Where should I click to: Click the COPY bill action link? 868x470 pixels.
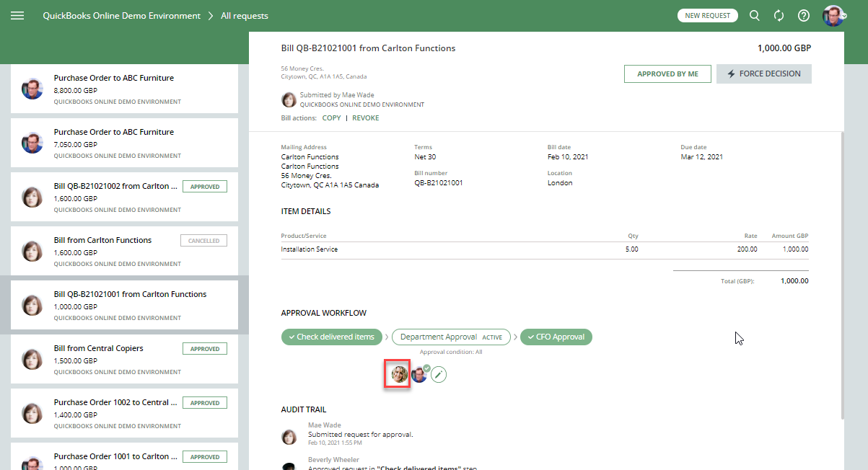[x=332, y=117]
